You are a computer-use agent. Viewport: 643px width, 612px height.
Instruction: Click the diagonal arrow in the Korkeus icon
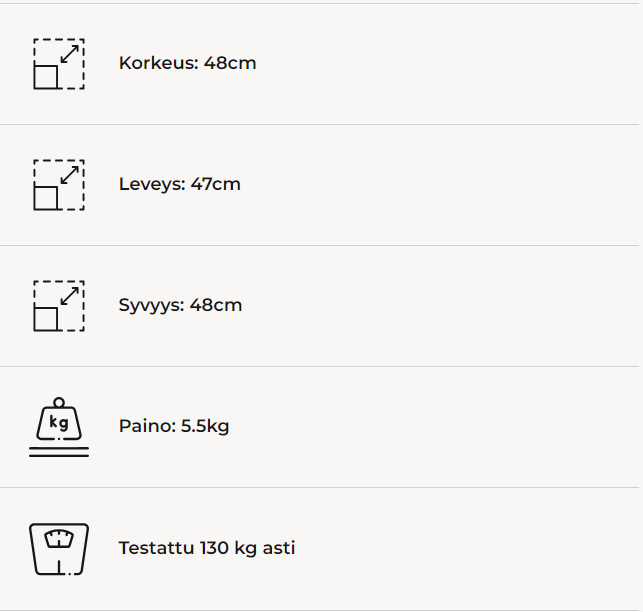pyautogui.click(x=70, y=53)
